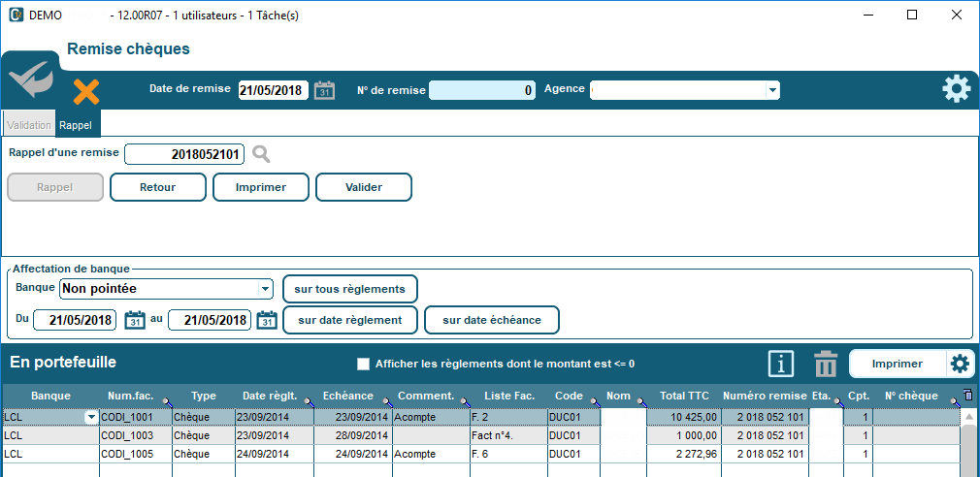Open settings gear in top header

tap(956, 89)
